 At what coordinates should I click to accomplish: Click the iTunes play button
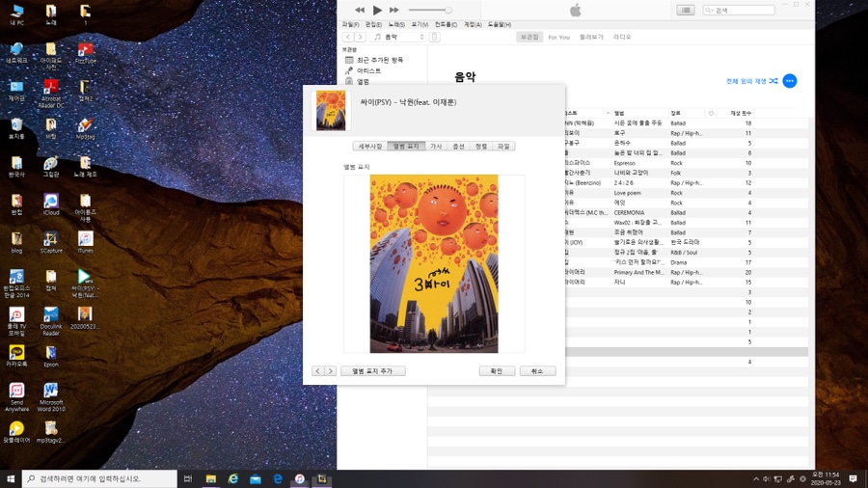tap(377, 10)
